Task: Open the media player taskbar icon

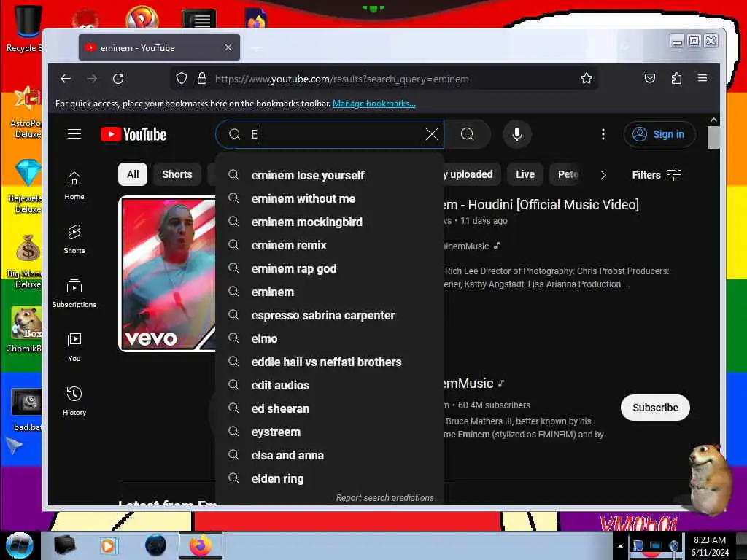Action: [108, 545]
